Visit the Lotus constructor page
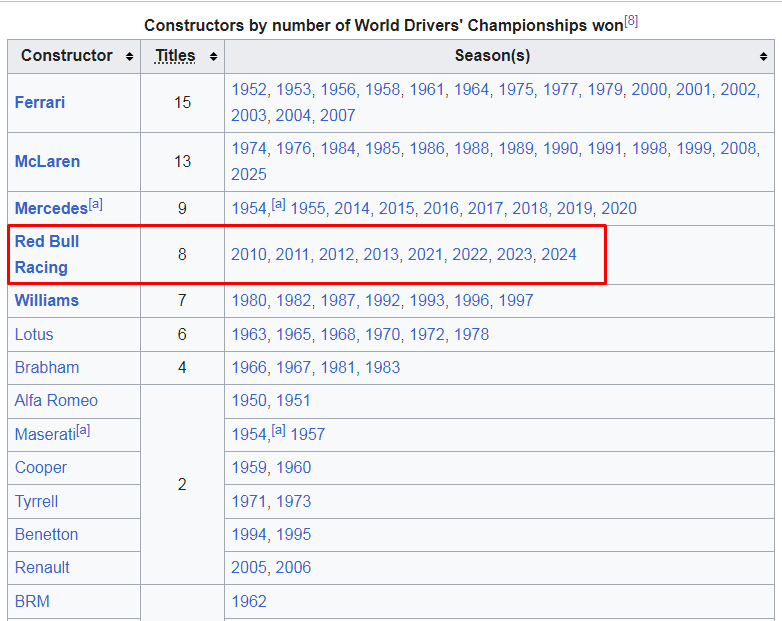 [x=34, y=334]
